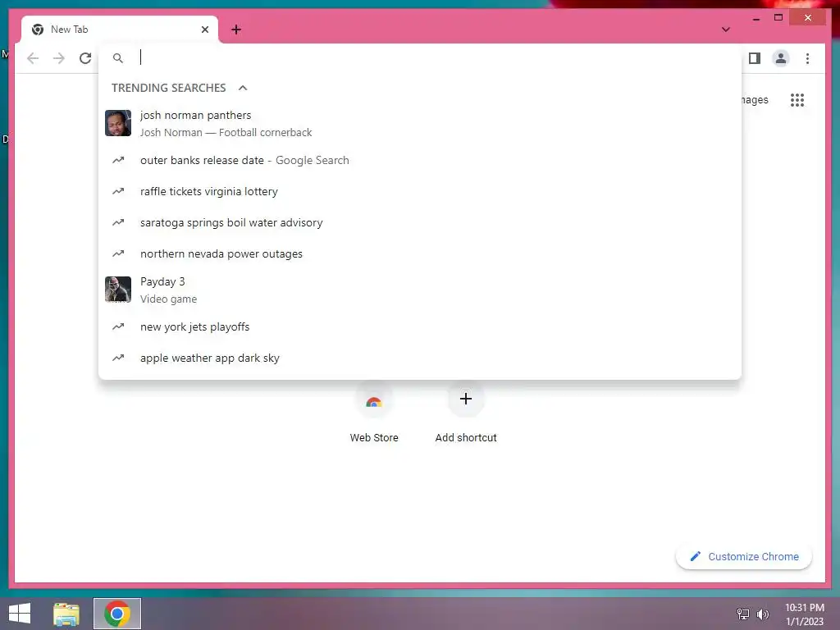This screenshot has width=840, height=630.
Task: Maximize the Chrome window
Action: (778, 18)
